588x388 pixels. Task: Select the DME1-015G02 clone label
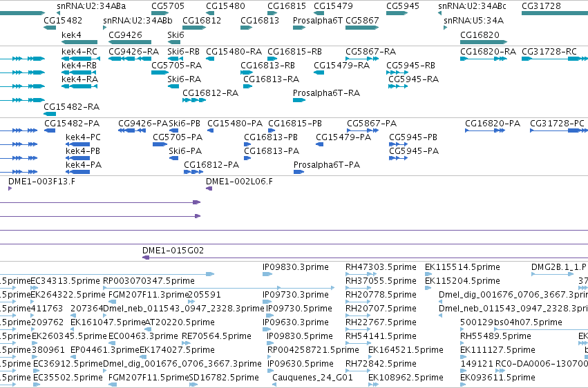173,250
